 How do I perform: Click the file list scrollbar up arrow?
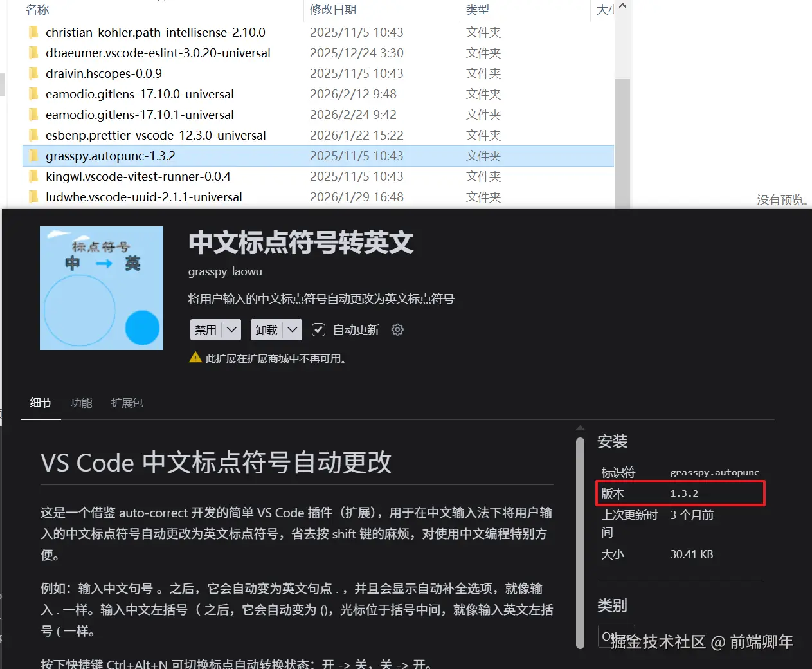coord(622,6)
